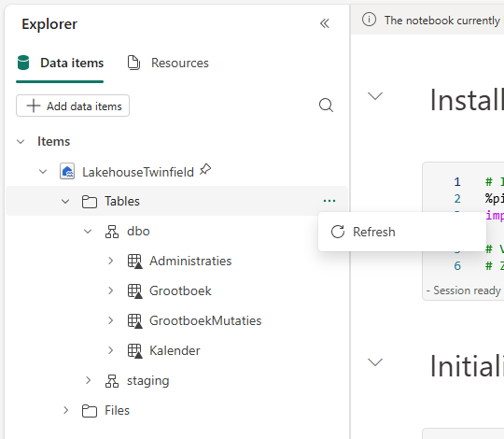Viewport: 504px width, 439px height.
Task: Click the staging schema icon
Action: 112,381
